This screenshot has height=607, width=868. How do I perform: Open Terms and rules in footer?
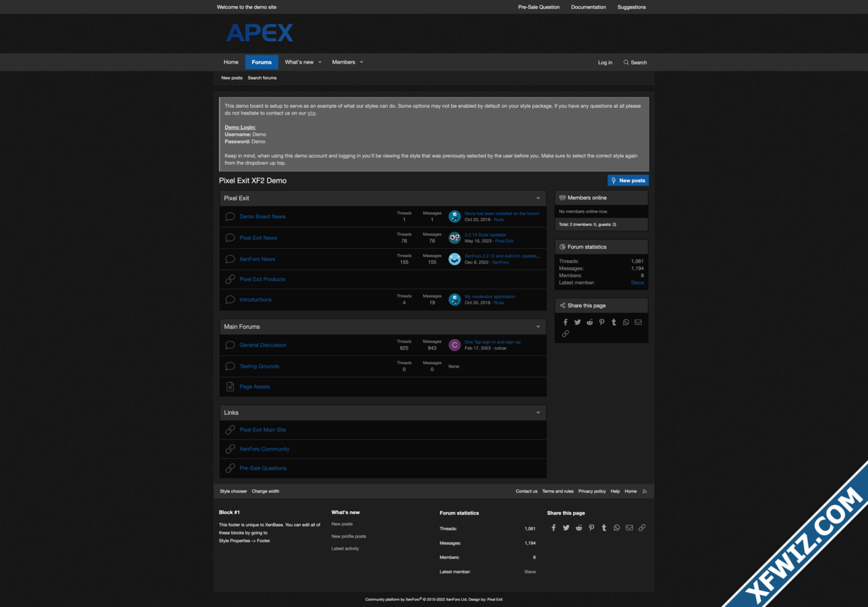click(558, 492)
